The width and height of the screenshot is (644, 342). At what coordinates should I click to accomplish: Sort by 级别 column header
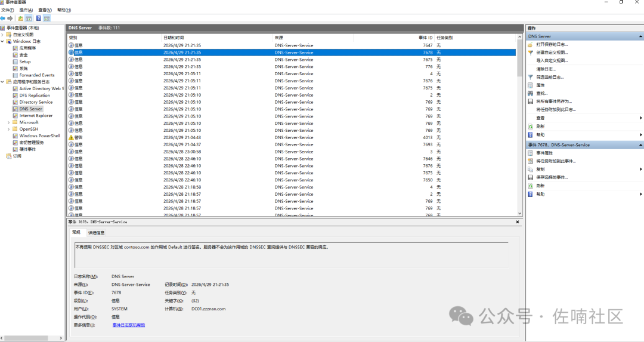[x=114, y=38]
